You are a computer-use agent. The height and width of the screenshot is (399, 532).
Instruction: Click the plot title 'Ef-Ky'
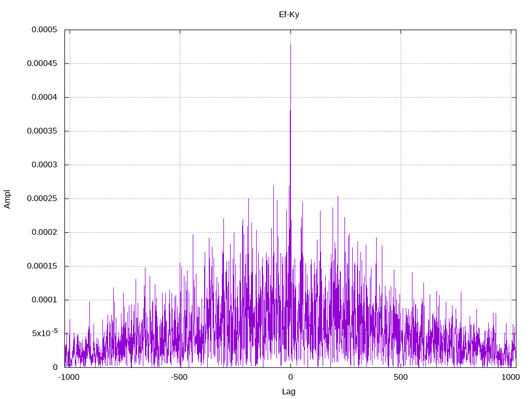pyautogui.click(x=289, y=14)
